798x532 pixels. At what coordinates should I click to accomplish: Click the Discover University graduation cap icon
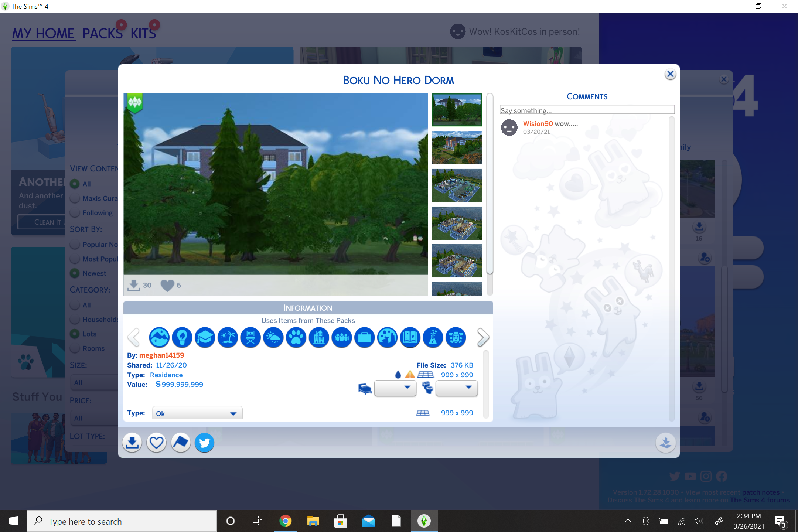point(205,337)
